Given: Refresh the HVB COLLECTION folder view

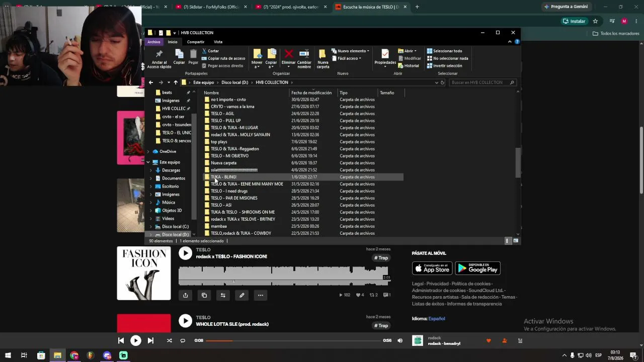Looking at the screenshot, I should click(x=442, y=82).
